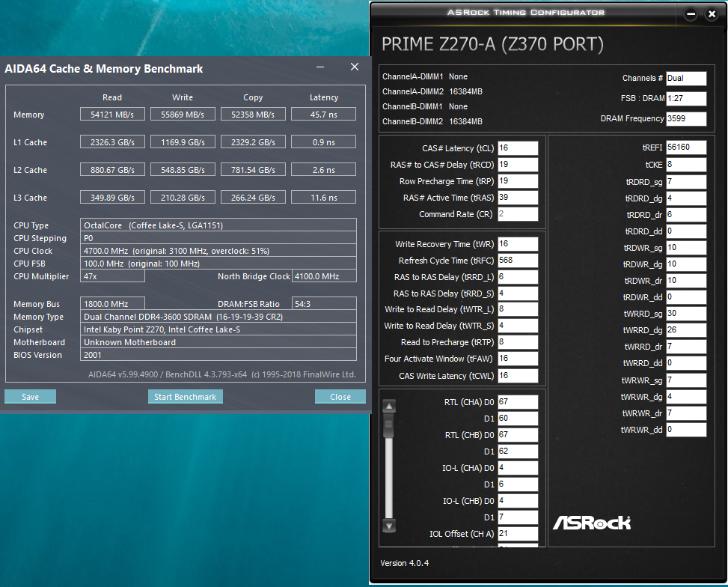Click the CAS# Latency (tCL) value field
Screen dimensions: 728x587
tap(518, 147)
